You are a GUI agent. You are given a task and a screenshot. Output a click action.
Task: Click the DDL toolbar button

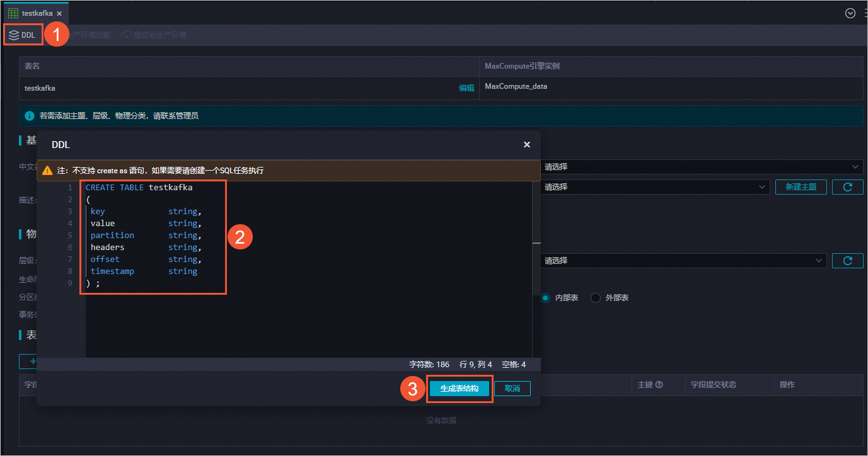23,35
